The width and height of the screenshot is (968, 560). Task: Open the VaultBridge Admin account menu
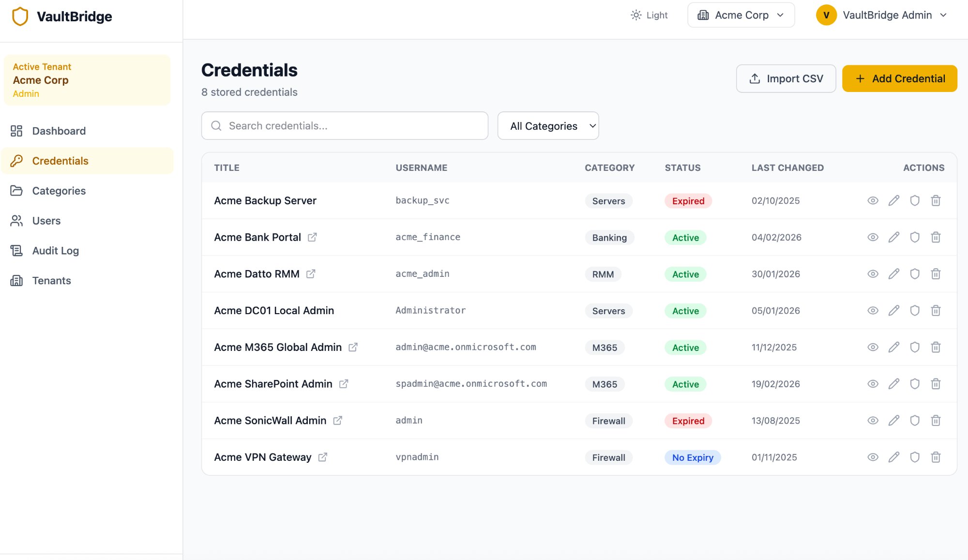[x=882, y=15]
